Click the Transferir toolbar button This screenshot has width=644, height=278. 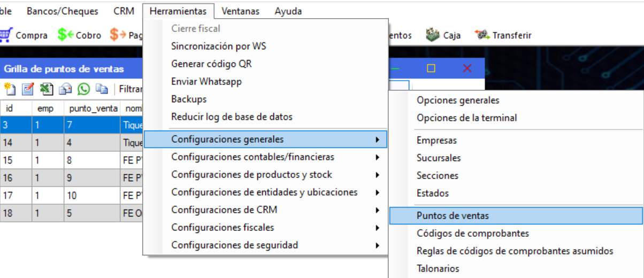tap(503, 35)
